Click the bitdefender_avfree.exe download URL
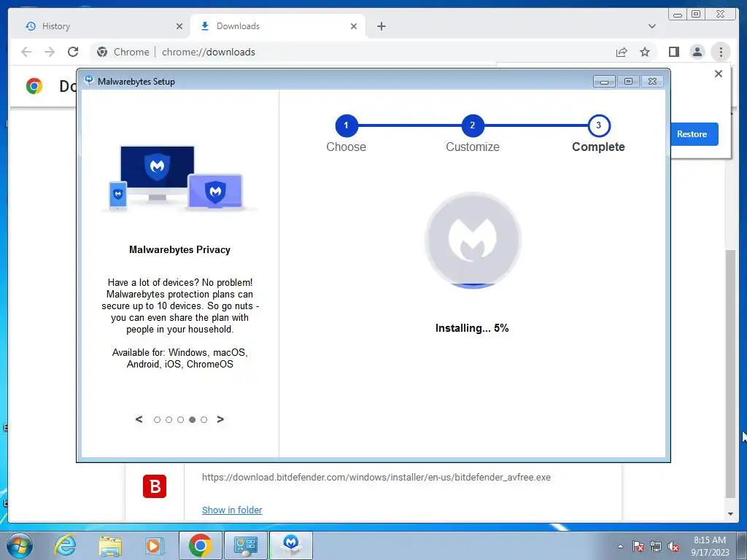747x560 pixels. [x=376, y=477]
